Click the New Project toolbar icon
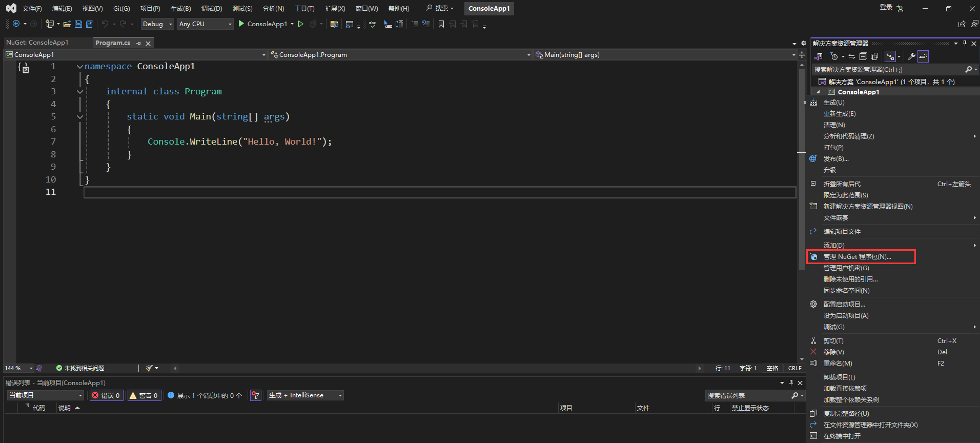 tap(50, 24)
